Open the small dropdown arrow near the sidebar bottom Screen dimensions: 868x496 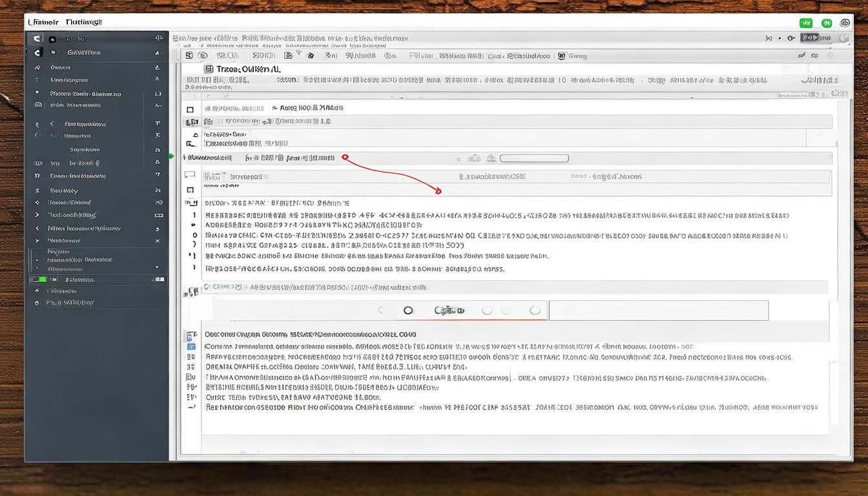pos(157,267)
